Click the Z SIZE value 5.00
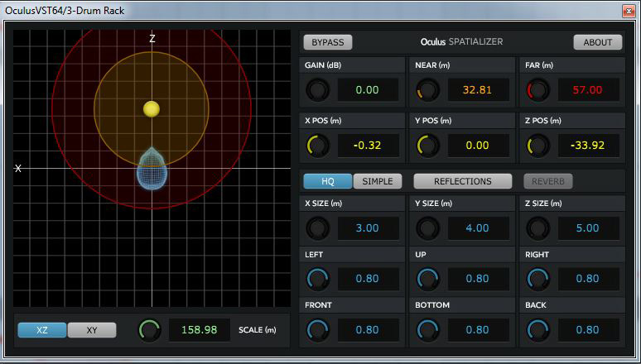Viewport: 641px width, 364px height. [x=588, y=228]
